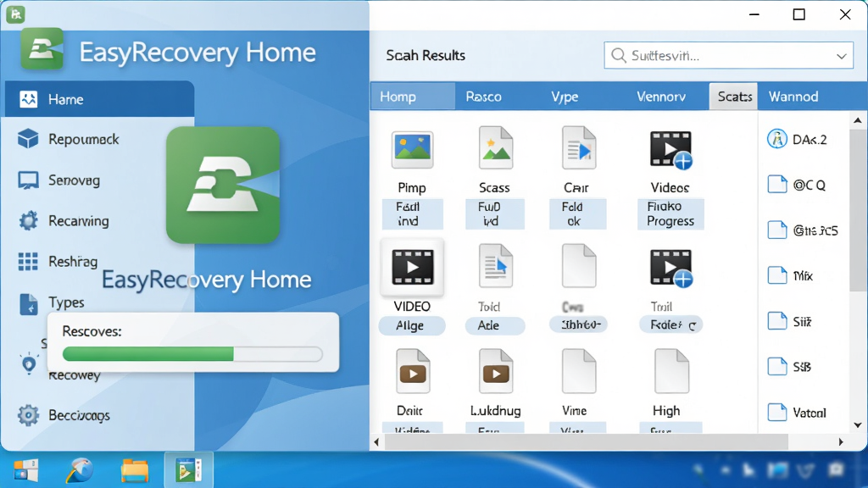Switch to the Wannod tab
The width and height of the screenshot is (868, 488).
tap(793, 97)
